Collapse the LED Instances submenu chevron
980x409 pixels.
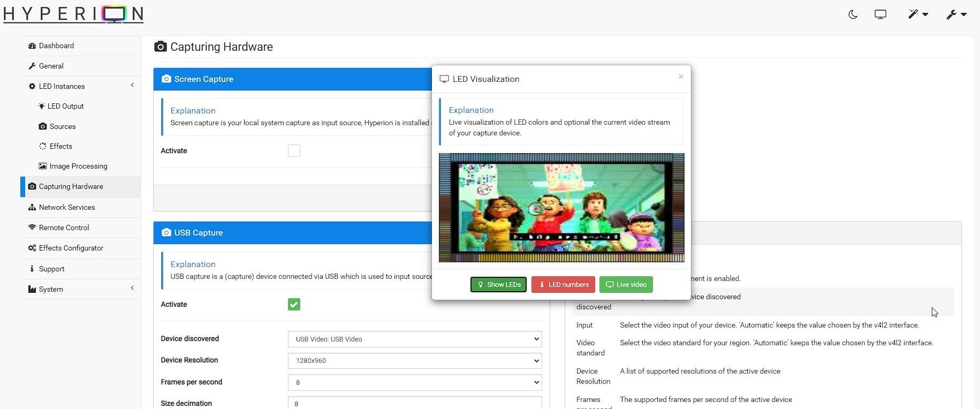coord(132,86)
